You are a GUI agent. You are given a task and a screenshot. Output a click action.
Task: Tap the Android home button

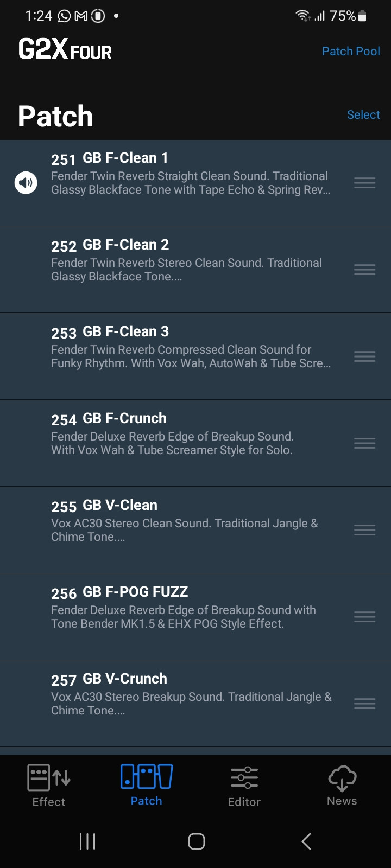tap(196, 841)
